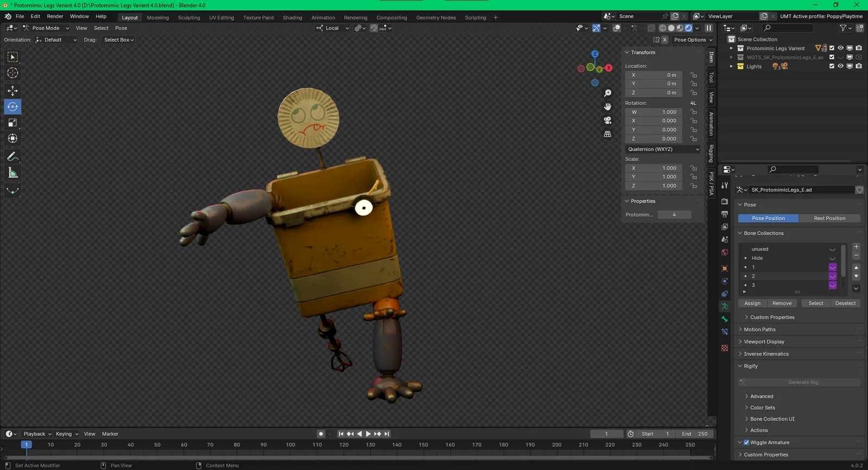Expand the Motion Paths panel
The width and height of the screenshot is (868, 470).
click(x=759, y=329)
